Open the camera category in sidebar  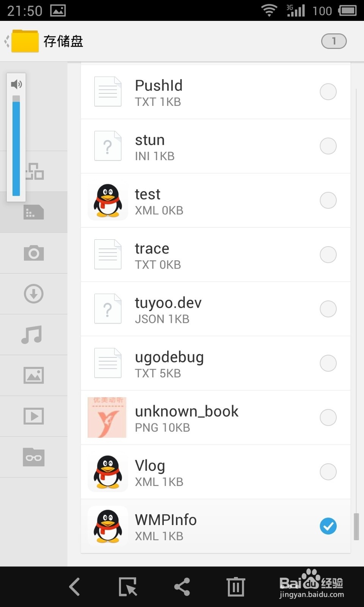point(34,253)
